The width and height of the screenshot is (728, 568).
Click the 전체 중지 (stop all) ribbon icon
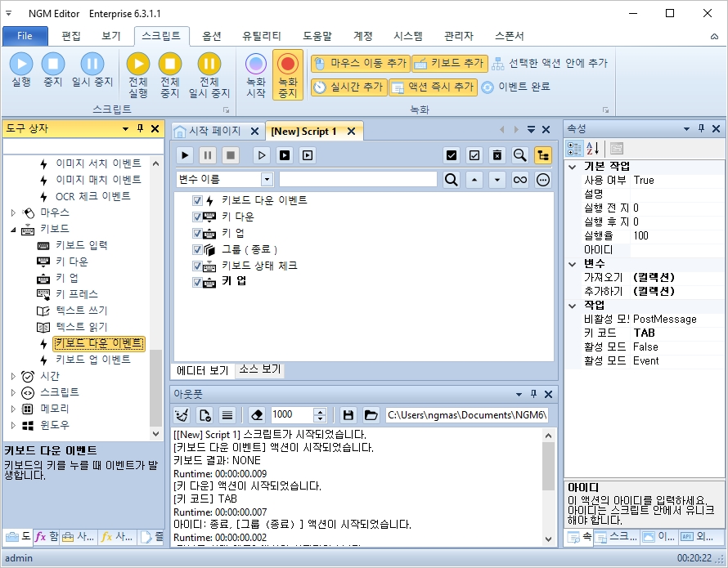[x=170, y=64]
